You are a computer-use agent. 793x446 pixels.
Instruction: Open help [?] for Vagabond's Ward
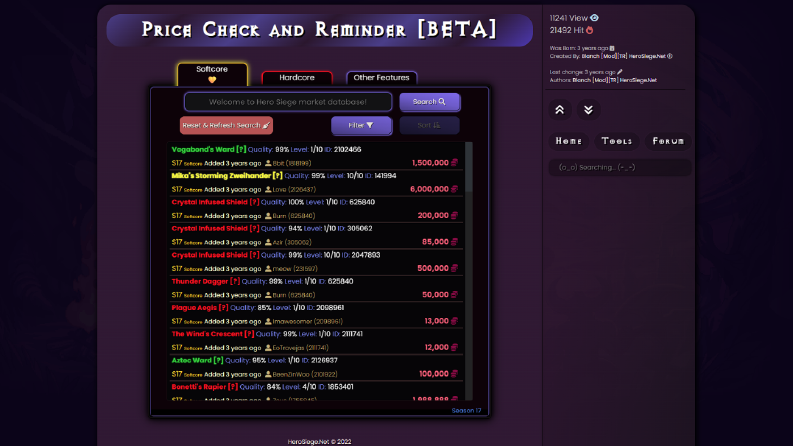pyautogui.click(x=241, y=150)
